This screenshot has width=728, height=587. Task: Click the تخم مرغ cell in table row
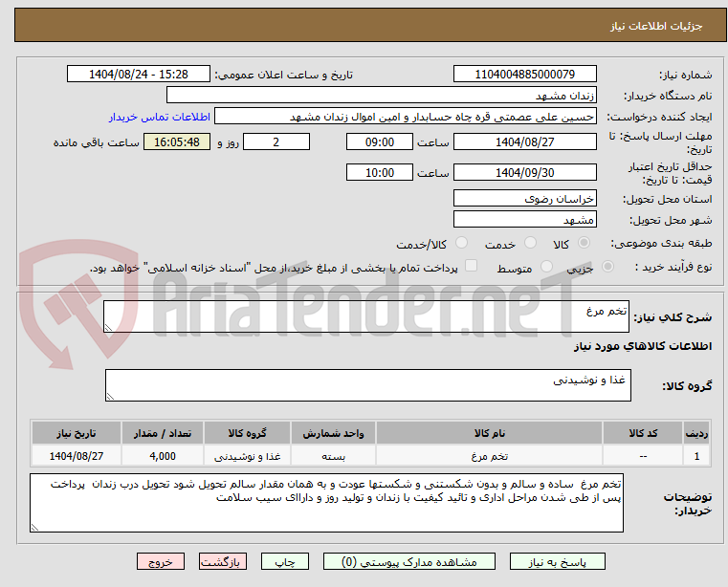pyautogui.click(x=489, y=456)
